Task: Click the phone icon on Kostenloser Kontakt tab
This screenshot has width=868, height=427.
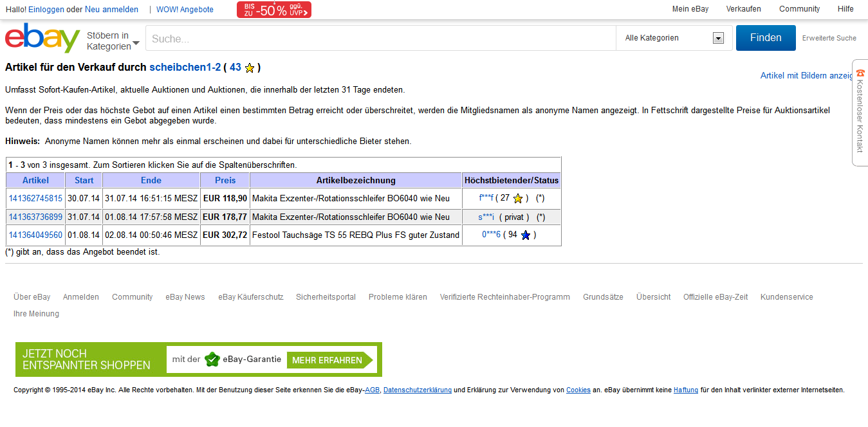Action: click(x=860, y=73)
